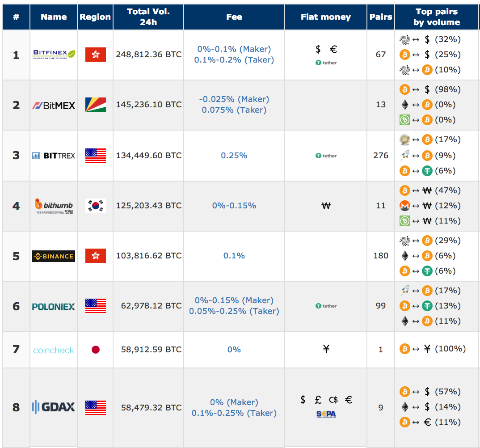Image resolution: width=480 pixels, height=448 pixels.
Task: Click the Japan flag in Coincheck row
Action: pyautogui.click(x=96, y=349)
